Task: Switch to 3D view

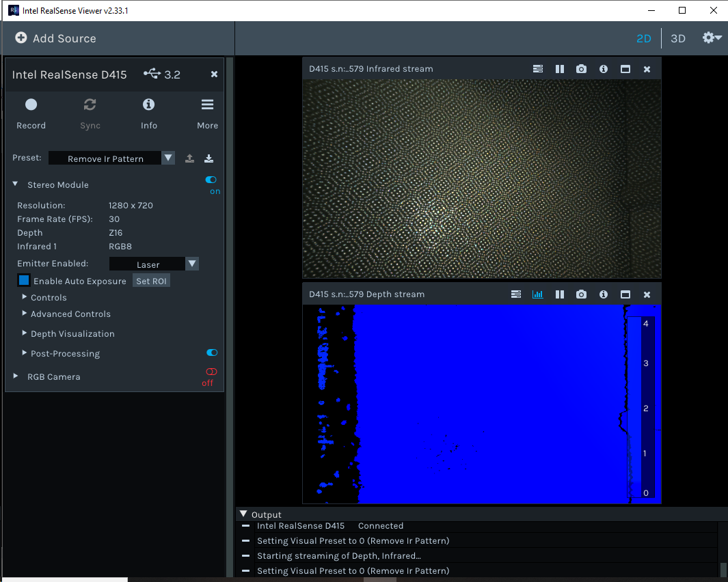Action: tap(678, 38)
